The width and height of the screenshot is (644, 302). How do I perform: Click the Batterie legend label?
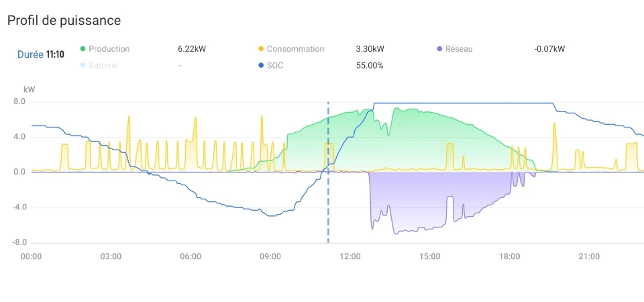(103, 65)
